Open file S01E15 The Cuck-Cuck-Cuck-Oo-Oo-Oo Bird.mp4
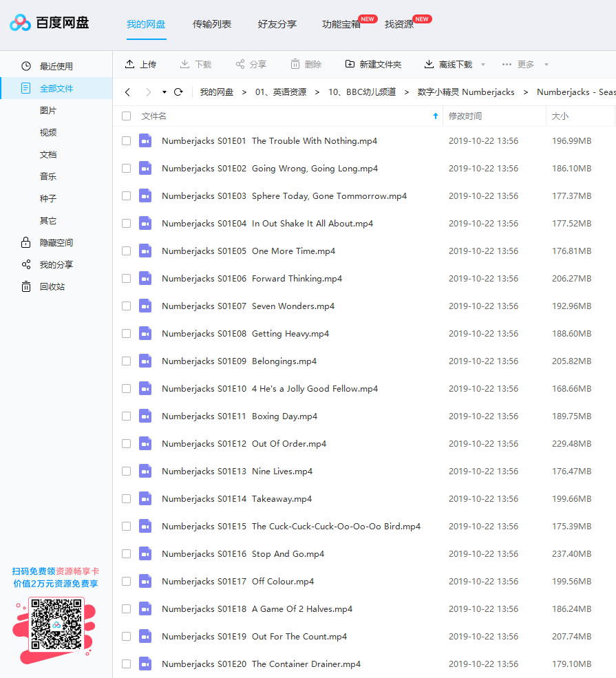This screenshot has height=678, width=616. pyautogui.click(x=291, y=527)
